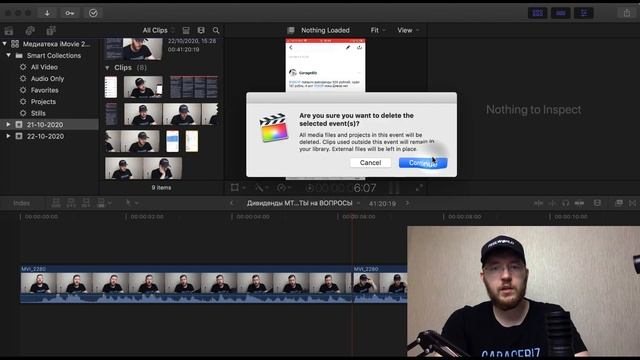The width and height of the screenshot is (640, 360).
Task: Click the clip appearance icon in timeline
Action: [x=597, y=203]
